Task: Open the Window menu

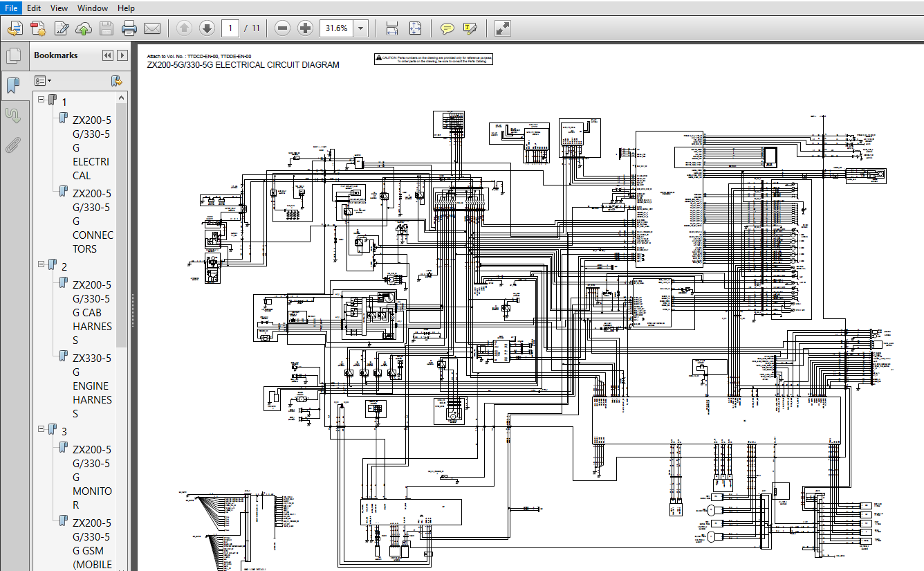Action: (93, 8)
